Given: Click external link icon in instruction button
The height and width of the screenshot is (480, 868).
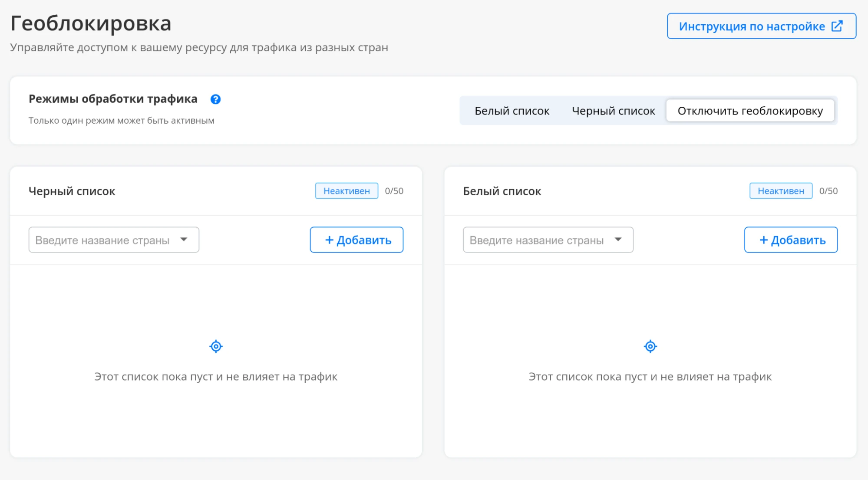Looking at the screenshot, I should coord(837,26).
